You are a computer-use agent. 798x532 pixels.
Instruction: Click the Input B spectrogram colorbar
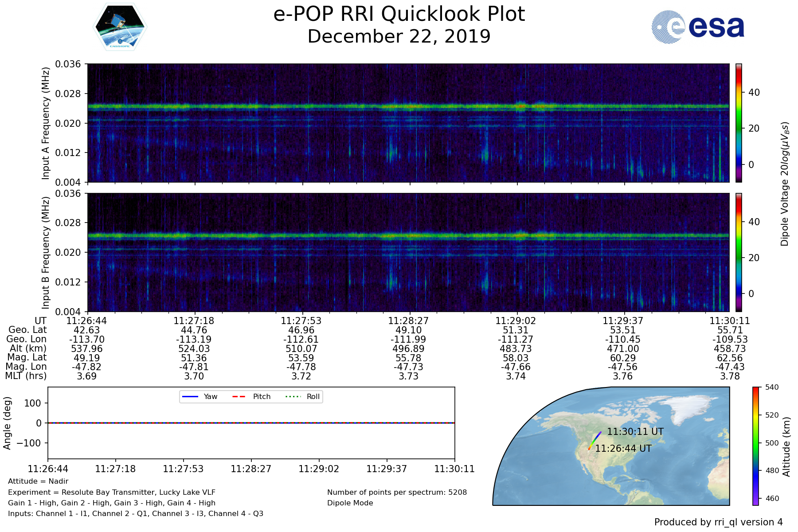point(739,252)
